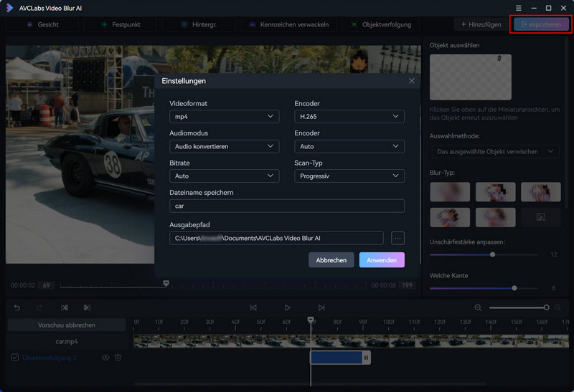Click the timeline zoom in icon
Screen dimensions: 574x392
[x=557, y=307]
